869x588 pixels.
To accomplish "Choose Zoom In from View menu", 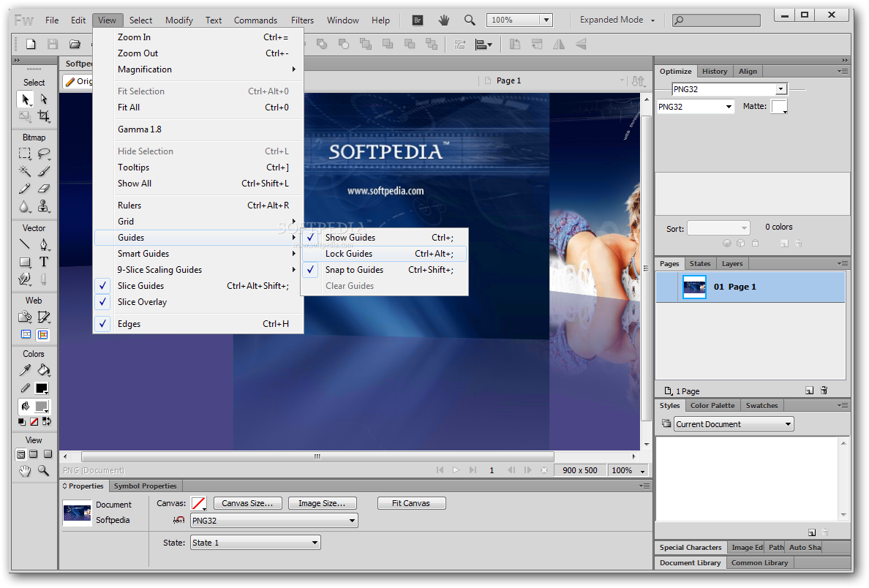I will [x=199, y=37].
